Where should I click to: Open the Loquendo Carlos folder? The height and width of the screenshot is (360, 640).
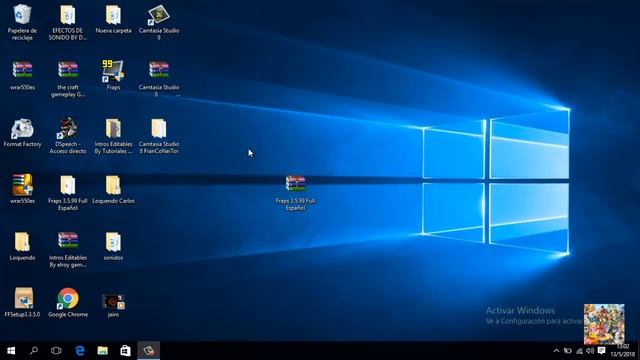click(x=113, y=189)
